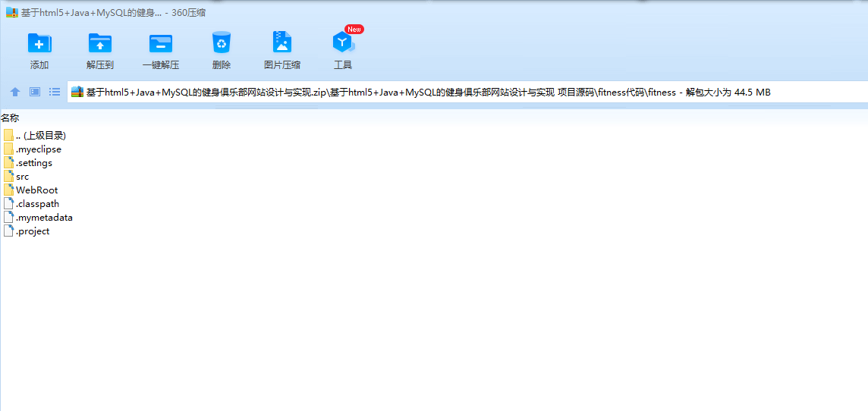The width and height of the screenshot is (868, 411).
Task: Click the file icon next to .project
Action: click(x=8, y=231)
